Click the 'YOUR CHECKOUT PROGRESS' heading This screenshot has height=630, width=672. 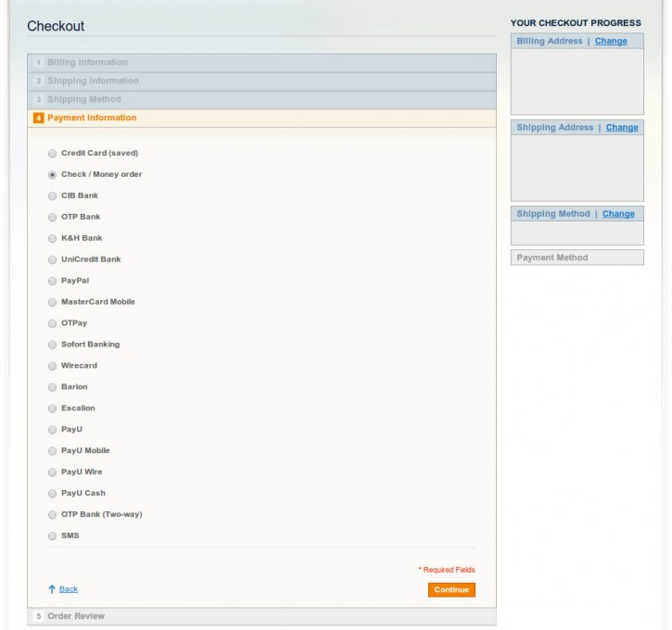(576, 23)
